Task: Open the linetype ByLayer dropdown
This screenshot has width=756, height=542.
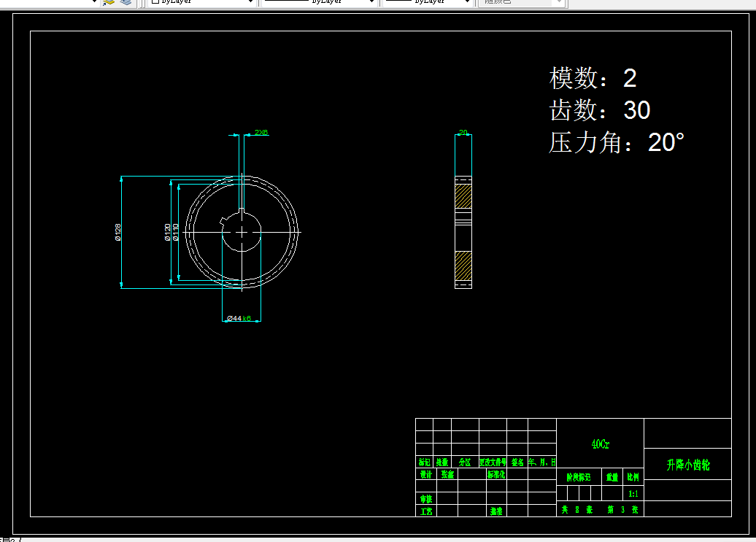Action: pyautogui.click(x=319, y=2)
